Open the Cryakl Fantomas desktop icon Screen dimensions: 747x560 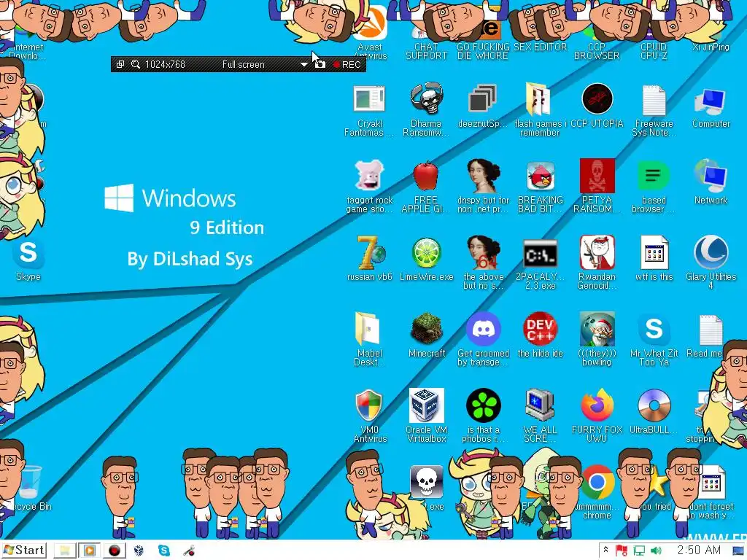369,99
